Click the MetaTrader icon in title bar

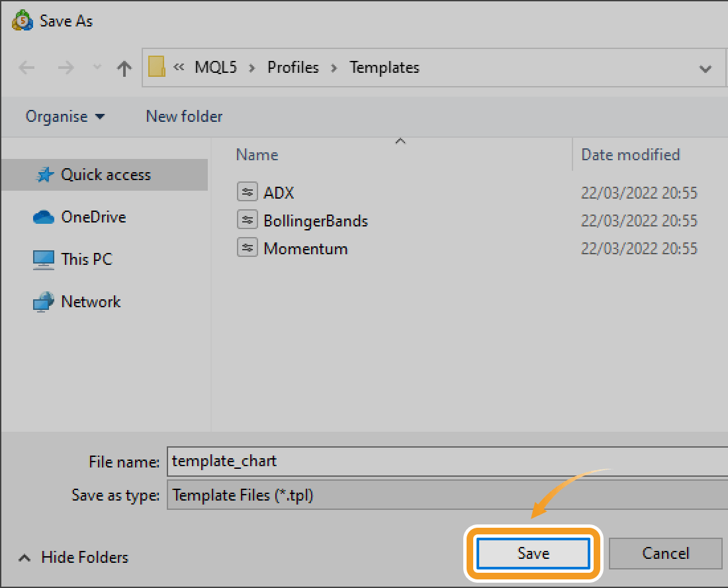click(23, 21)
